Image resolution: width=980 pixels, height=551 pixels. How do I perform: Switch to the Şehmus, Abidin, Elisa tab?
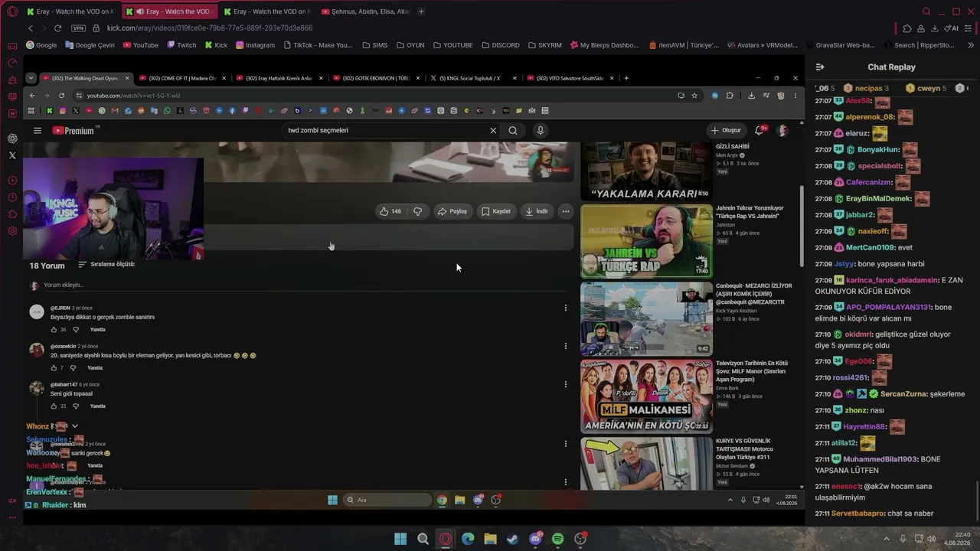(x=366, y=11)
